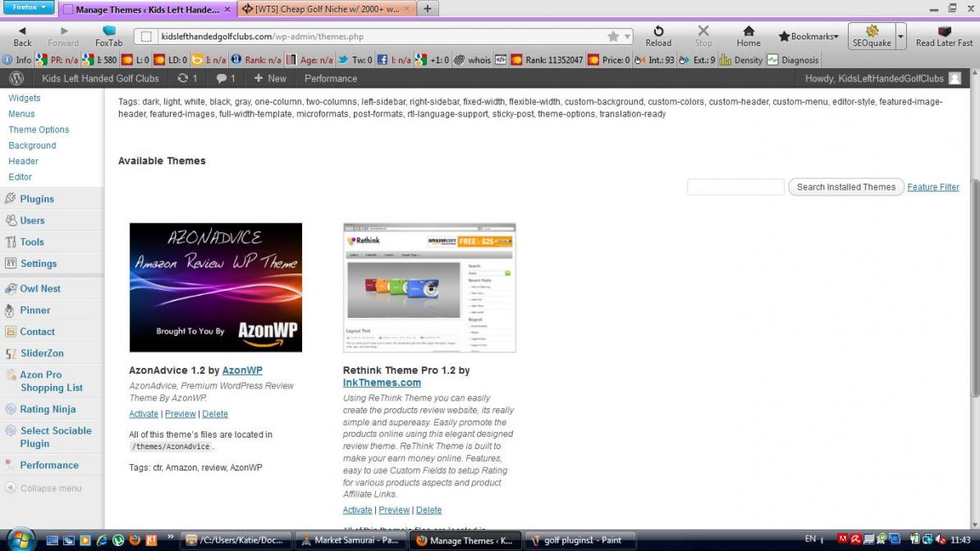
Task: Open the theme Editor link
Action: pos(20,177)
